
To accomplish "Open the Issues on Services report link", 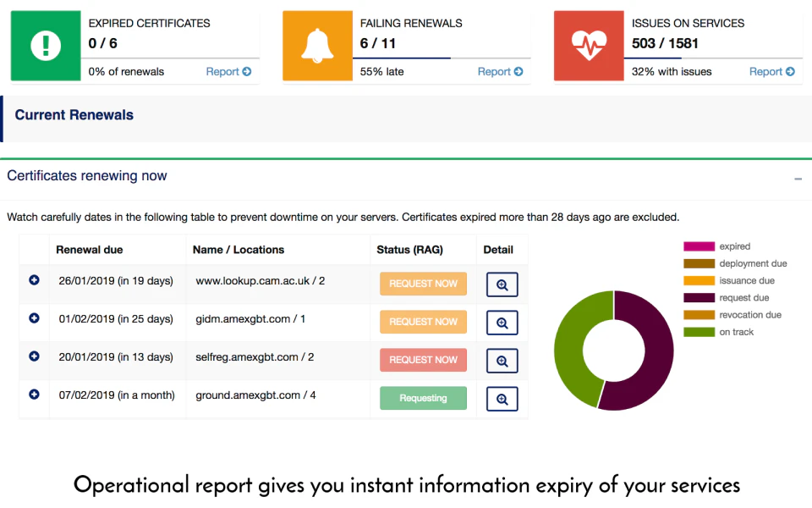I will (x=771, y=72).
